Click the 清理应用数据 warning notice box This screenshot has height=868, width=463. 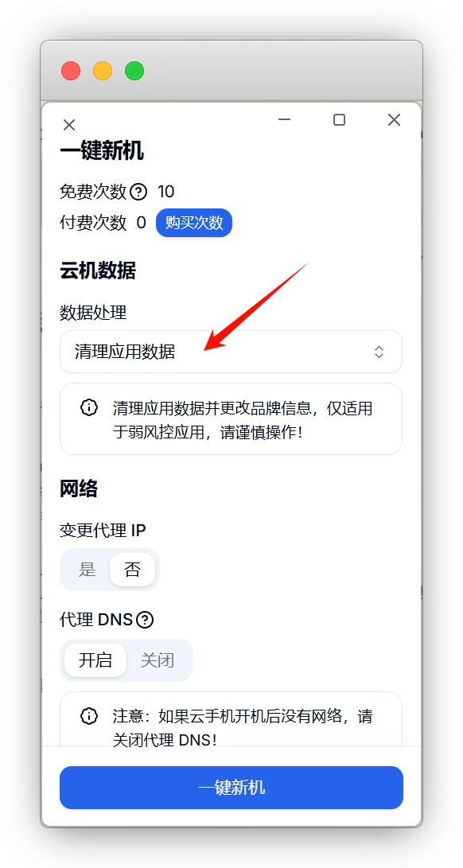click(x=231, y=419)
